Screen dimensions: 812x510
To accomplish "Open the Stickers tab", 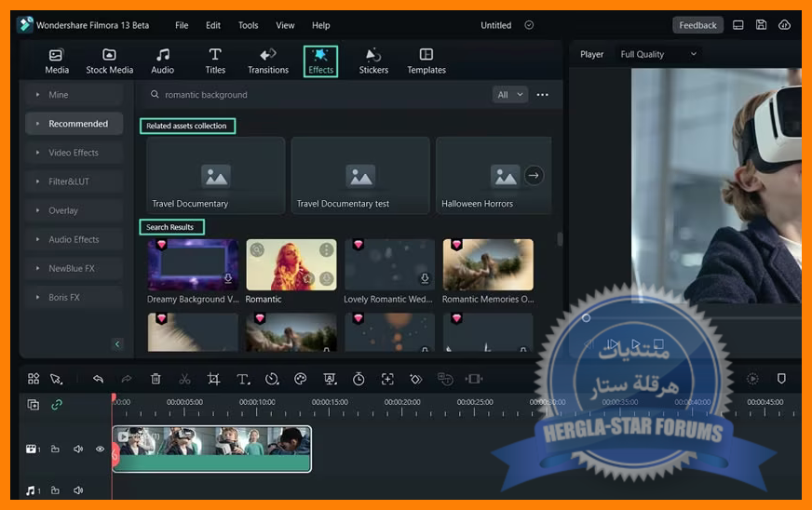I will [373, 61].
